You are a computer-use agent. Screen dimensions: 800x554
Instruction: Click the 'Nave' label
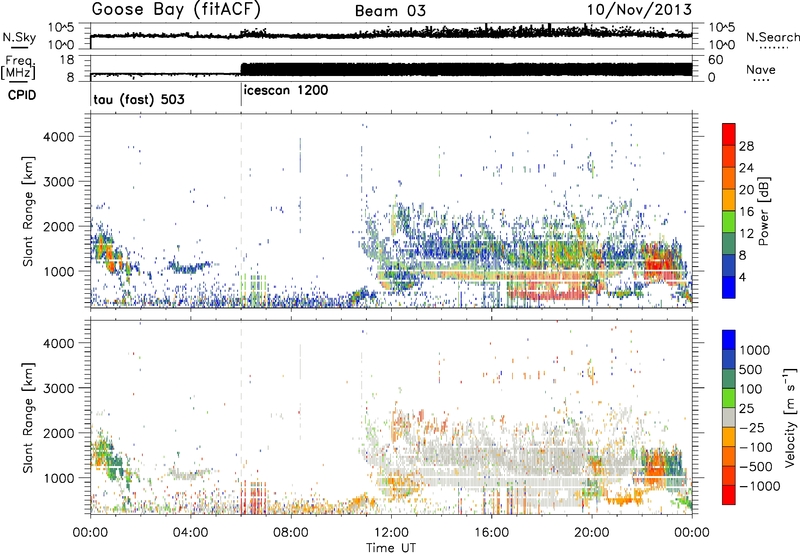pos(760,69)
